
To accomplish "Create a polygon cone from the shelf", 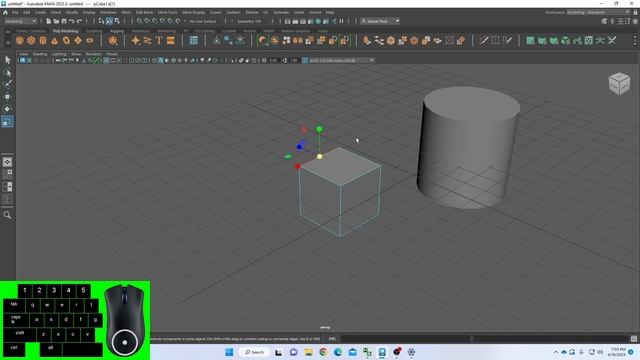I will [x=55, y=40].
